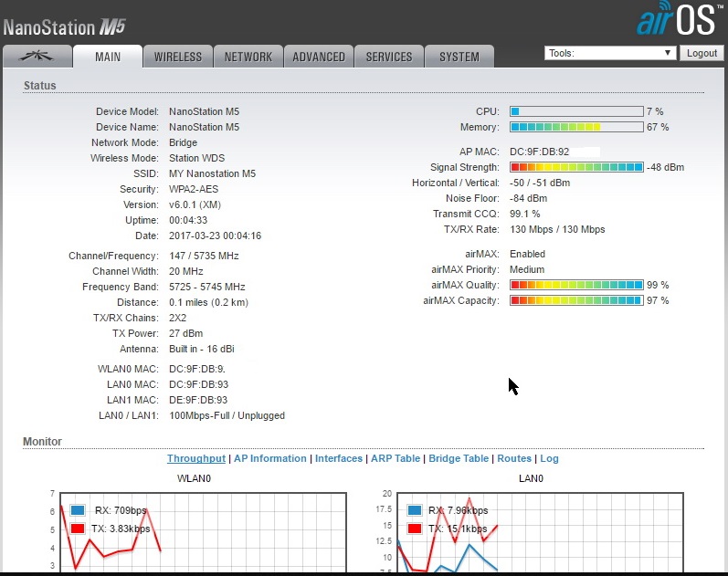This screenshot has width=728, height=576.
Task: Click Transmit CCQ value 99.1 %
Action: pyautogui.click(x=524, y=214)
